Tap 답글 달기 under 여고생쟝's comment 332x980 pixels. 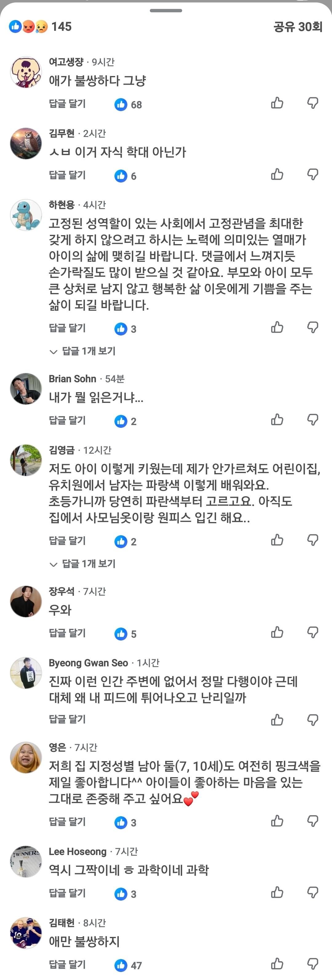coord(67,103)
